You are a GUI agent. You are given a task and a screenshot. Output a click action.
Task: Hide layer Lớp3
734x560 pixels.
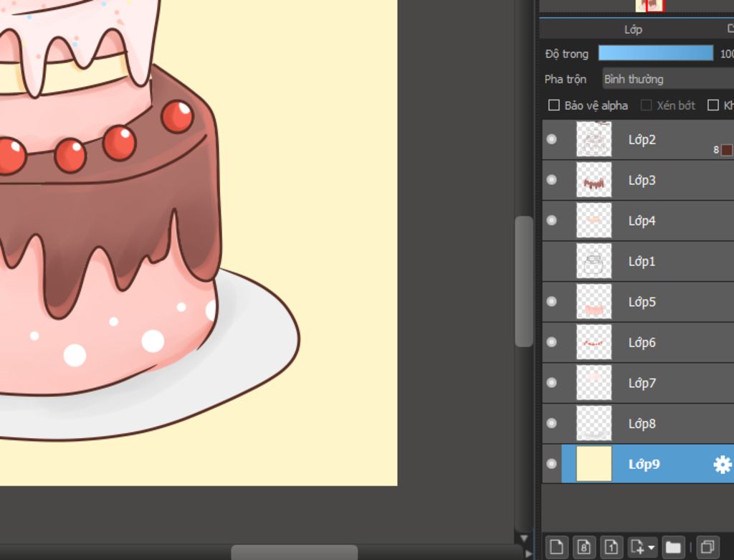(552, 180)
